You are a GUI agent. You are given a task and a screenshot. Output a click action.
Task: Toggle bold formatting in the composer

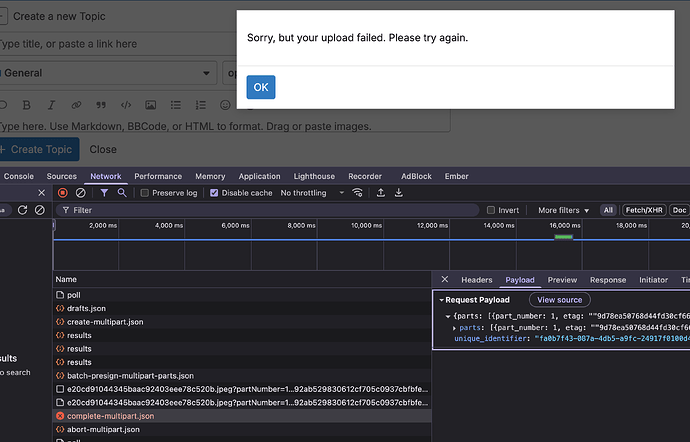click(26, 105)
